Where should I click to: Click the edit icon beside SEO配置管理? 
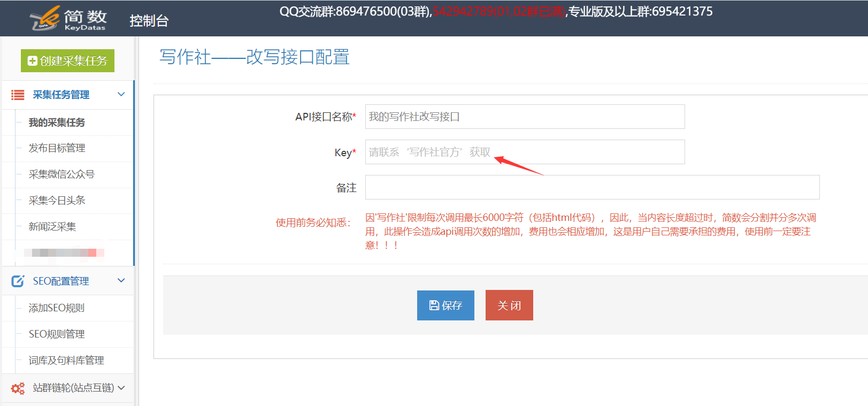coord(18,281)
